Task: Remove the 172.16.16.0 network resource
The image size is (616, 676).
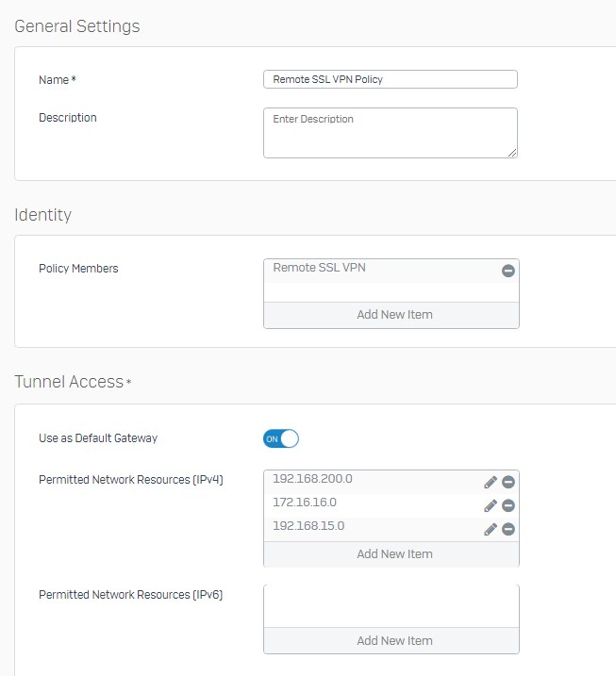Action: 508,505
